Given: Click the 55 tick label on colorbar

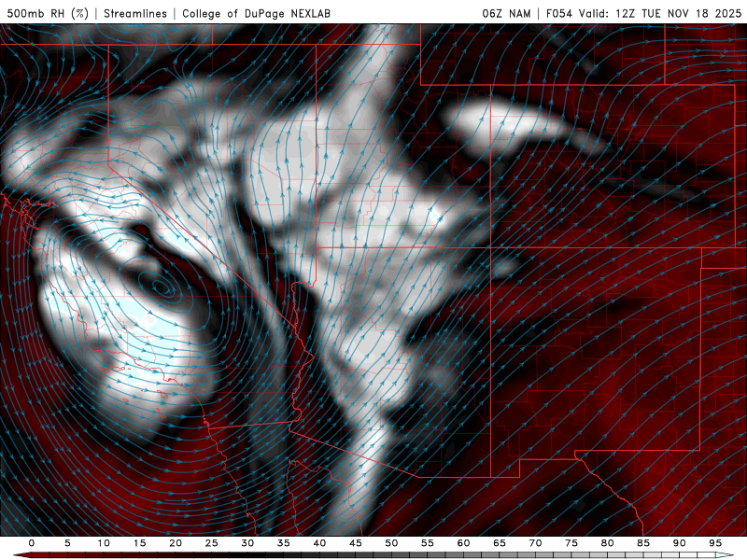Looking at the screenshot, I should point(427,543).
